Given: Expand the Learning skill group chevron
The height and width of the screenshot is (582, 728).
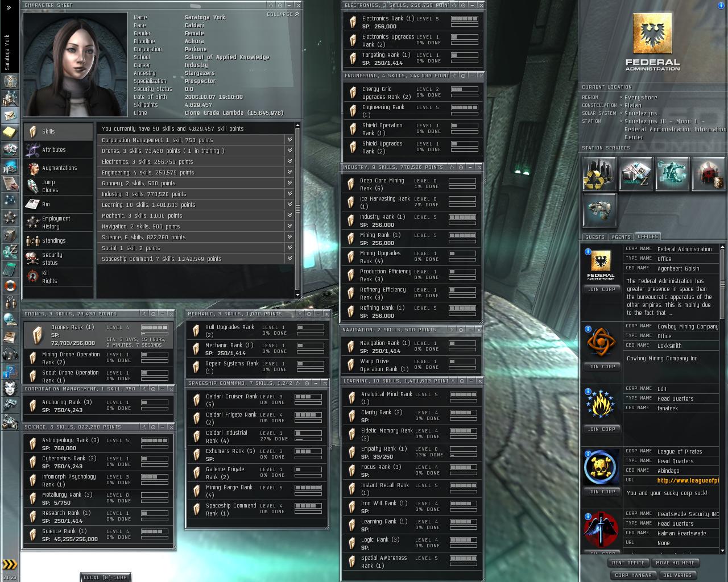Looking at the screenshot, I should [x=289, y=205].
